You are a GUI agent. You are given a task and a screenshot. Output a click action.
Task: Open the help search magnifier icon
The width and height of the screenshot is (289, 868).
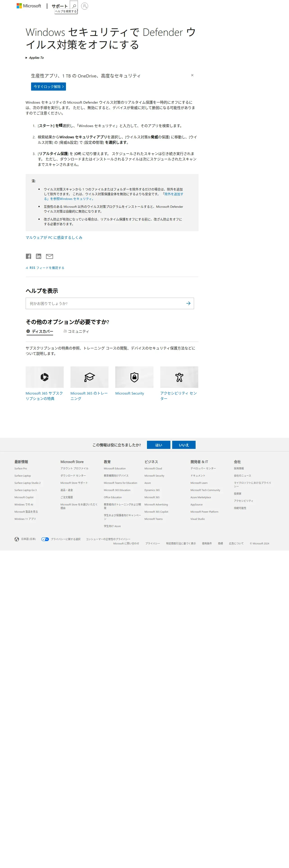pyautogui.click(x=74, y=6)
